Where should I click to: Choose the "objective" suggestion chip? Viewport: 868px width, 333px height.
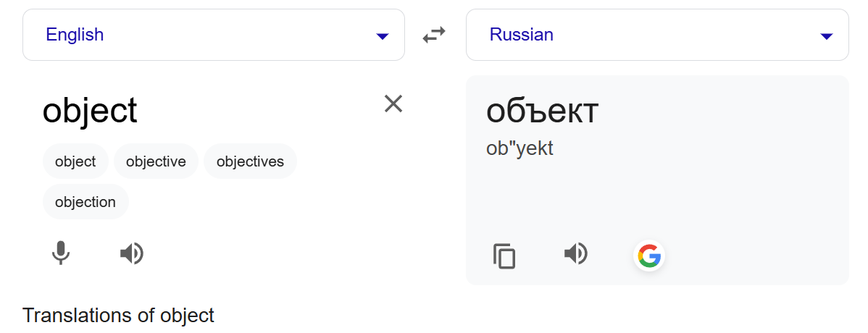156,161
